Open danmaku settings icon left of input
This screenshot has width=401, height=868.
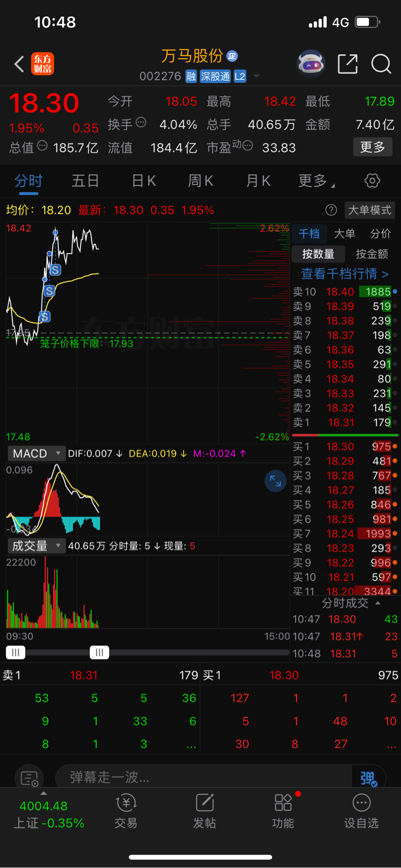(x=29, y=778)
